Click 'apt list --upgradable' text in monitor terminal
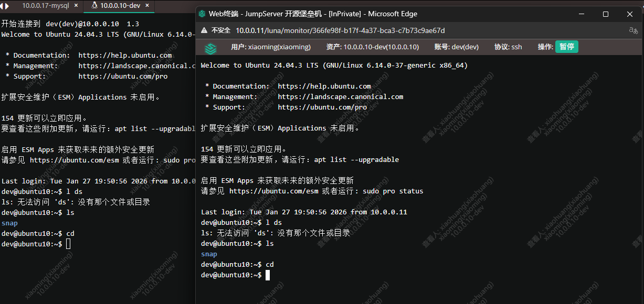Screen dimensions: 644x304 tap(356, 159)
